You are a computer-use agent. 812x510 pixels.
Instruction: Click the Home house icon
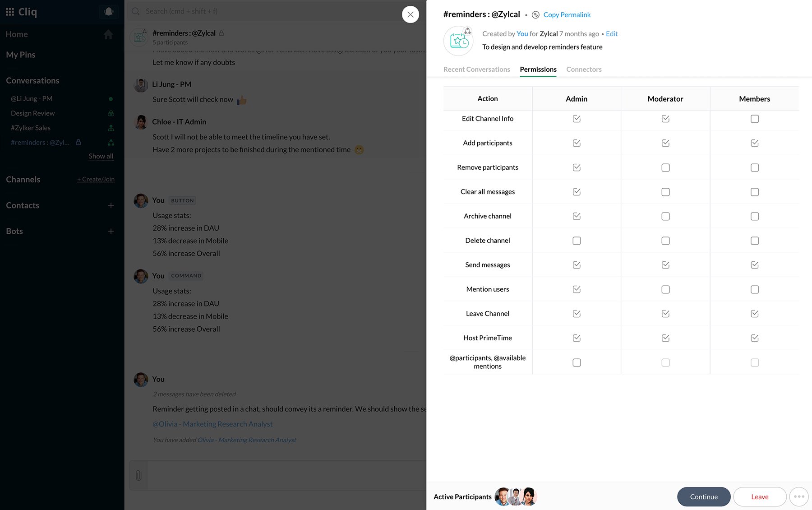tap(108, 34)
